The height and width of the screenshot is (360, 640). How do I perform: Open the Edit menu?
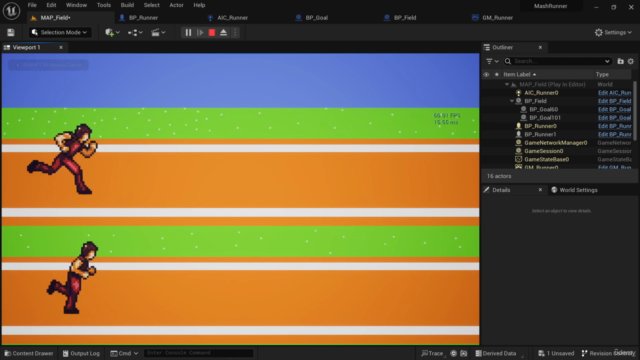tap(51, 5)
